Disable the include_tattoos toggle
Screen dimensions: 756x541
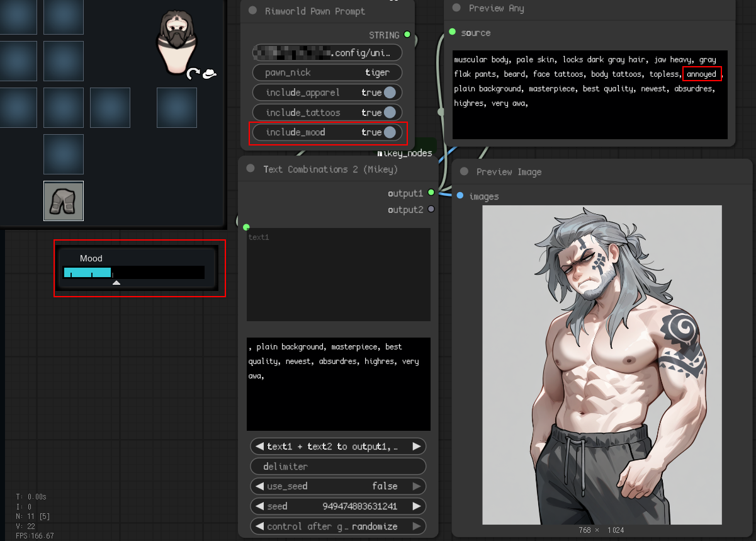pos(390,113)
